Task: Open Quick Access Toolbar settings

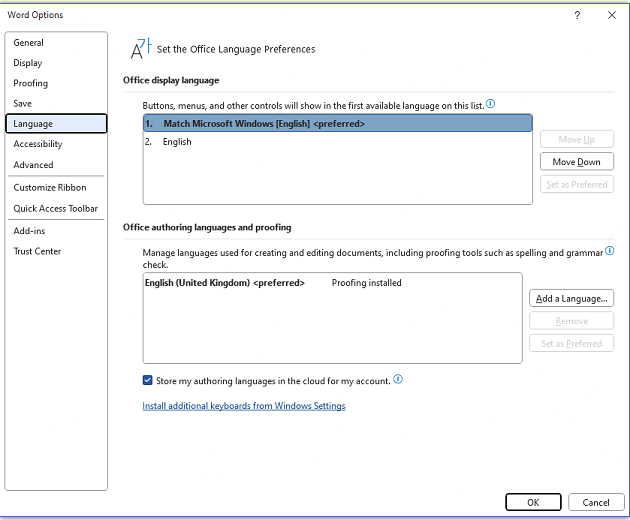Action: coord(56,209)
